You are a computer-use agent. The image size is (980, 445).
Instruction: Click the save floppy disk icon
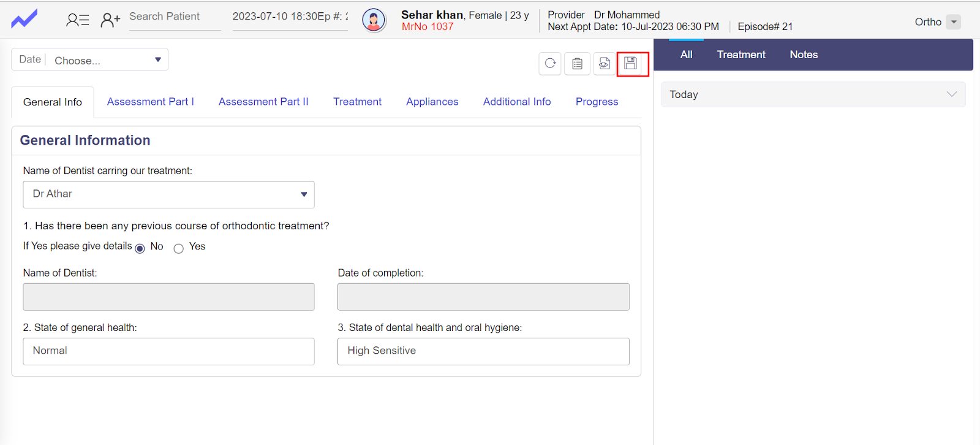coord(631,63)
